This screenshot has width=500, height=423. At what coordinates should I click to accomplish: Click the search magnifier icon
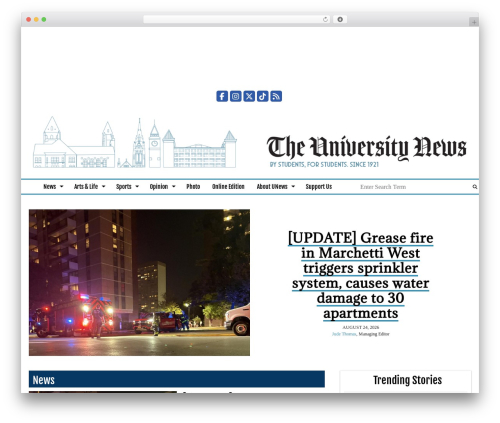475,187
